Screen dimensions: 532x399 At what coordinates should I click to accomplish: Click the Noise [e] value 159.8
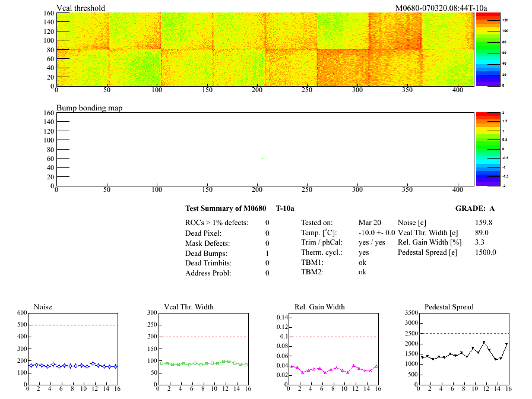(483, 222)
